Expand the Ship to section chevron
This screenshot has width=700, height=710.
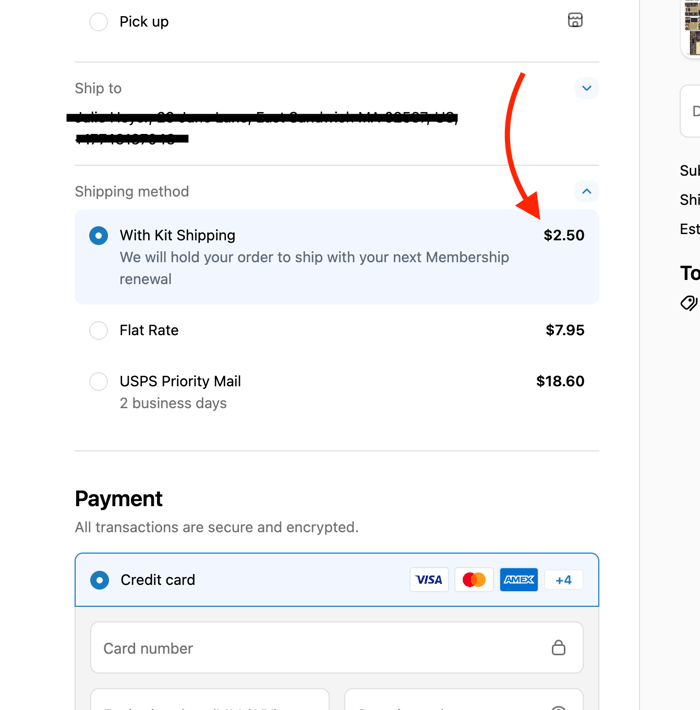point(587,88)
